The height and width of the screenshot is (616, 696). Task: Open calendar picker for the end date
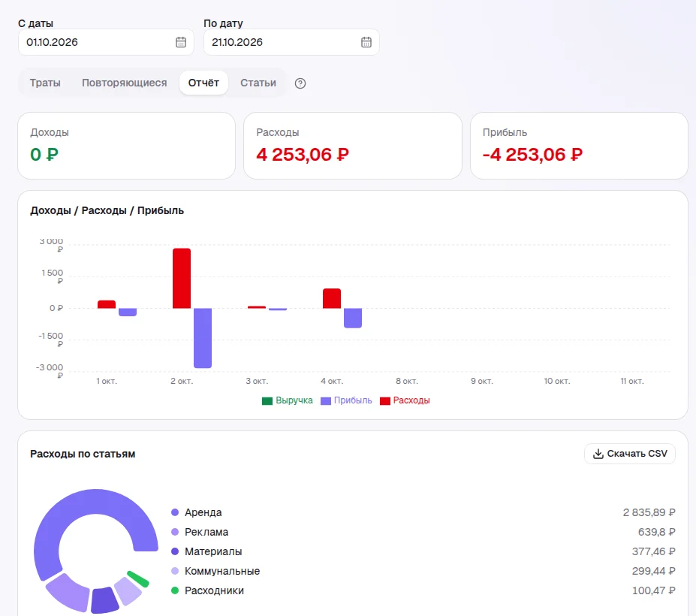366,42
